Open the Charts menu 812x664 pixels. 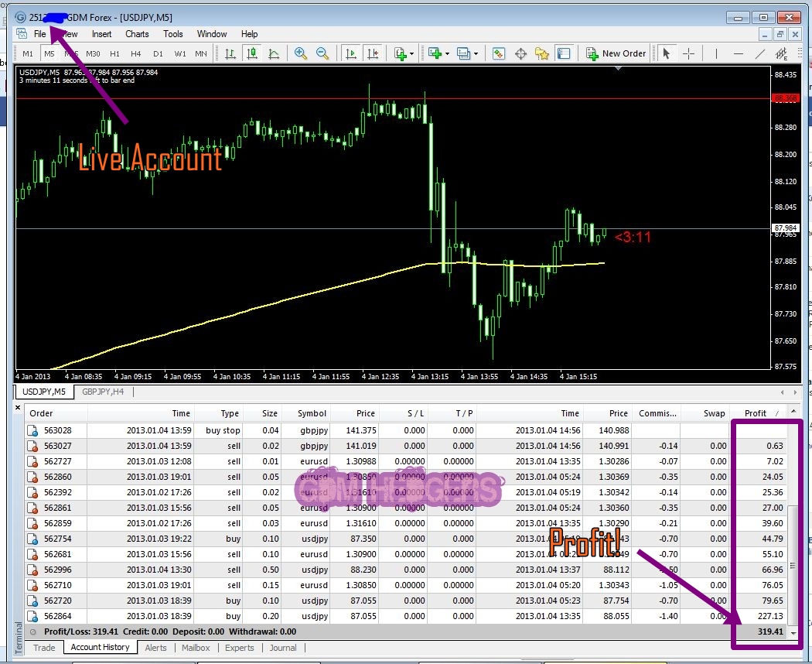(137, 33)
